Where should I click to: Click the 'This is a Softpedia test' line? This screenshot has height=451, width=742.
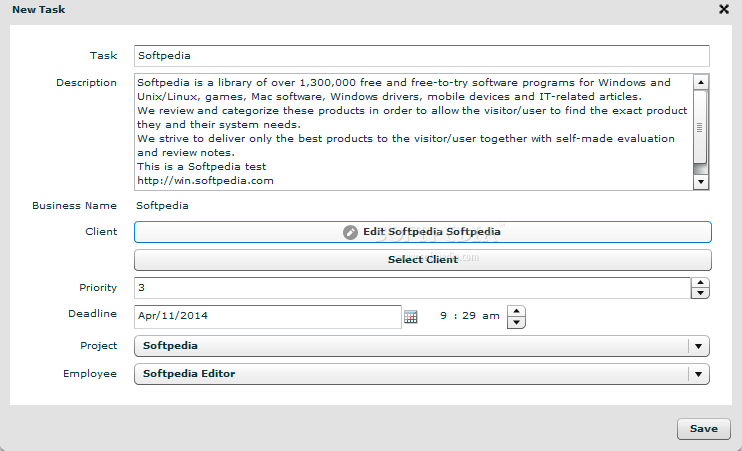click(x=202, y=167)
